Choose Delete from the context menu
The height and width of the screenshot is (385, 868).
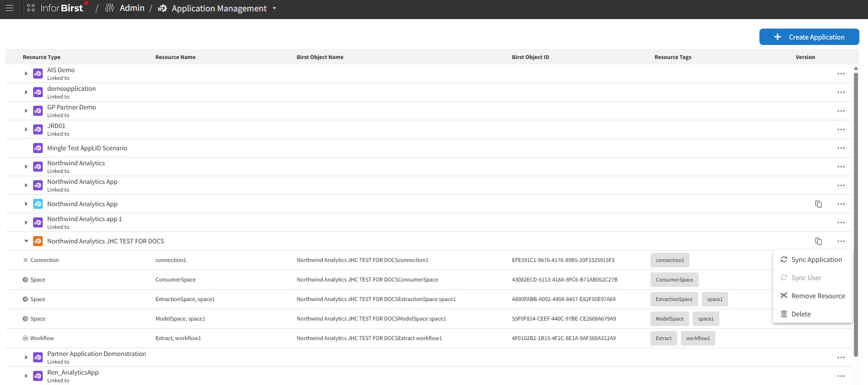point(812,314)
